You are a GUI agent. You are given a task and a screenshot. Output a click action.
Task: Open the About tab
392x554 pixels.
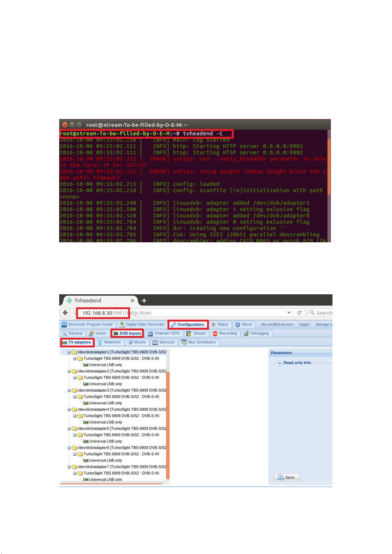pyautogui.click(x=244, y=325)
